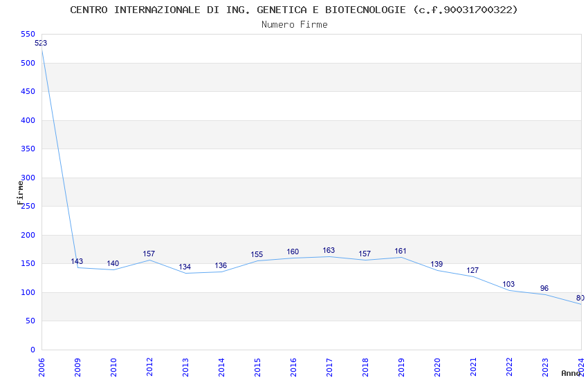Viewport: 588px width, 380px height.
Task: Select the 96 data label
Action: coord(544,288)
